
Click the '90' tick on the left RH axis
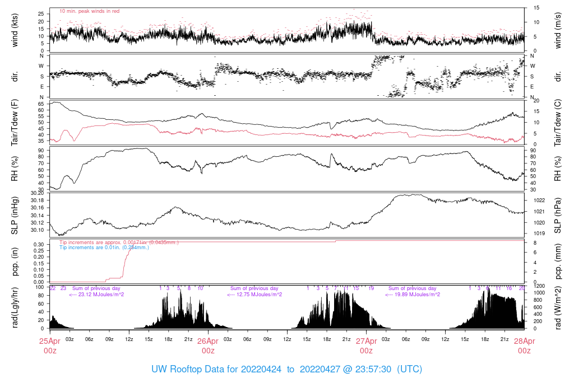point(41,151)
